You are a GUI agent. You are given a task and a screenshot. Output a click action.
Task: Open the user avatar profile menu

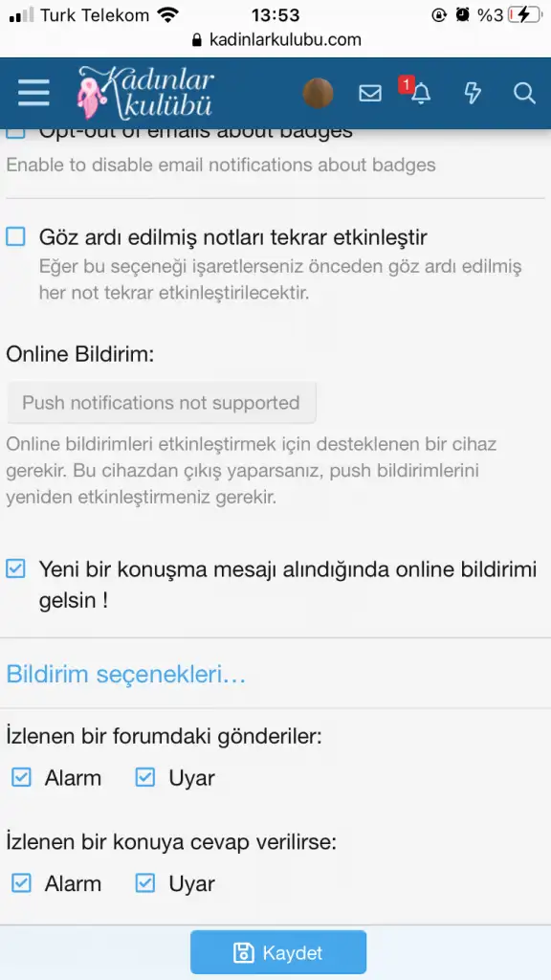pyautogui.click(x=318, y=93)
